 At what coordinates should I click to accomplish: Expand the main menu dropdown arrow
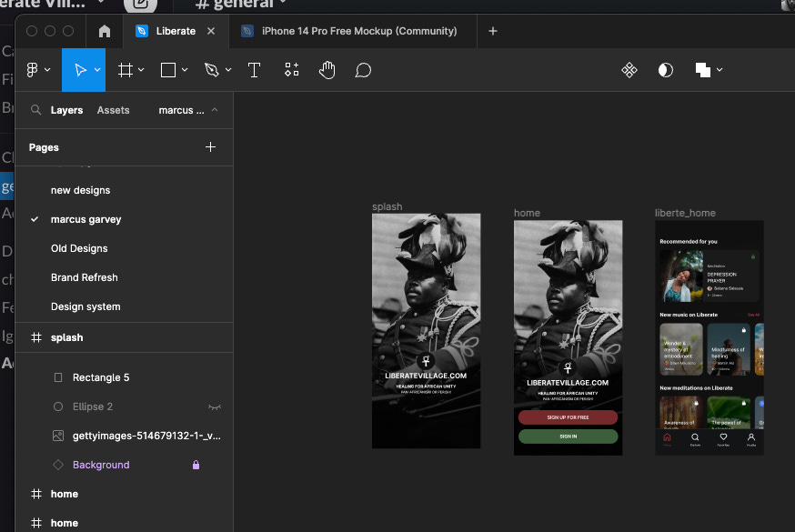(47, 70)
